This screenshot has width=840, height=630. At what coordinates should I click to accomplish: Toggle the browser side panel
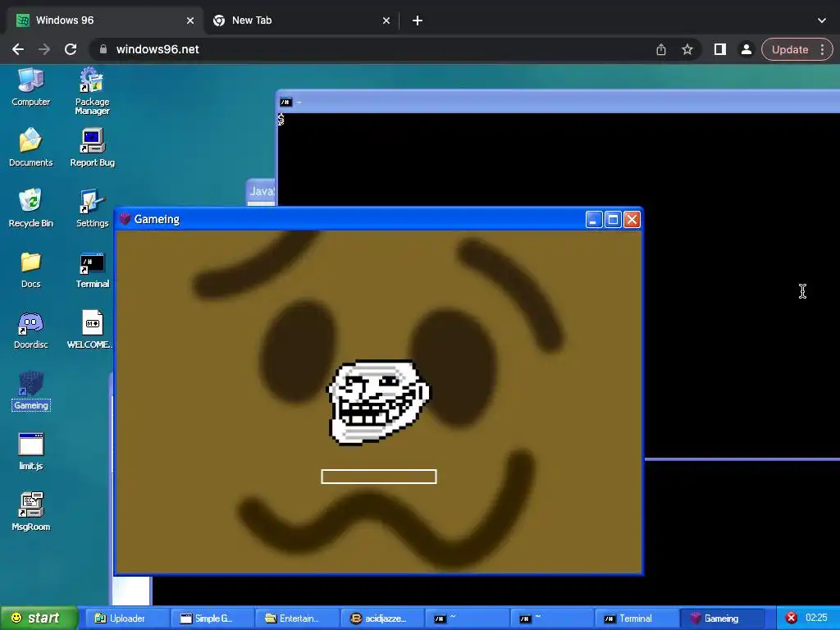(x=720, y=49)
